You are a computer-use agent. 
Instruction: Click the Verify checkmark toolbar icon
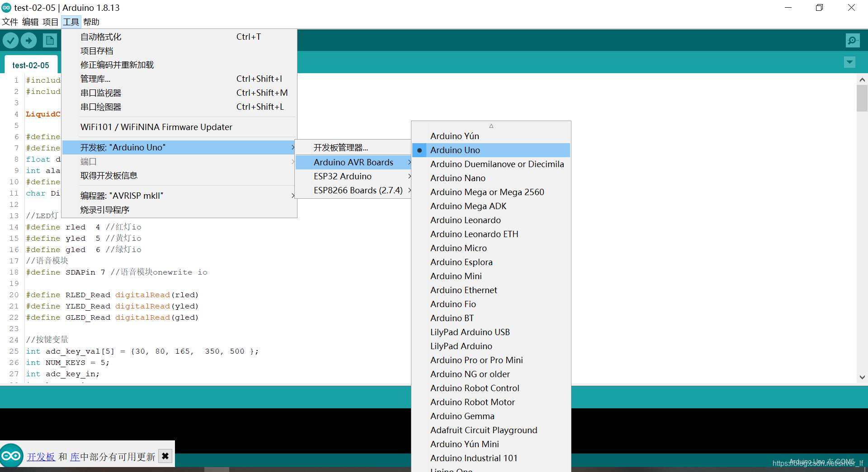pos(10,41)
